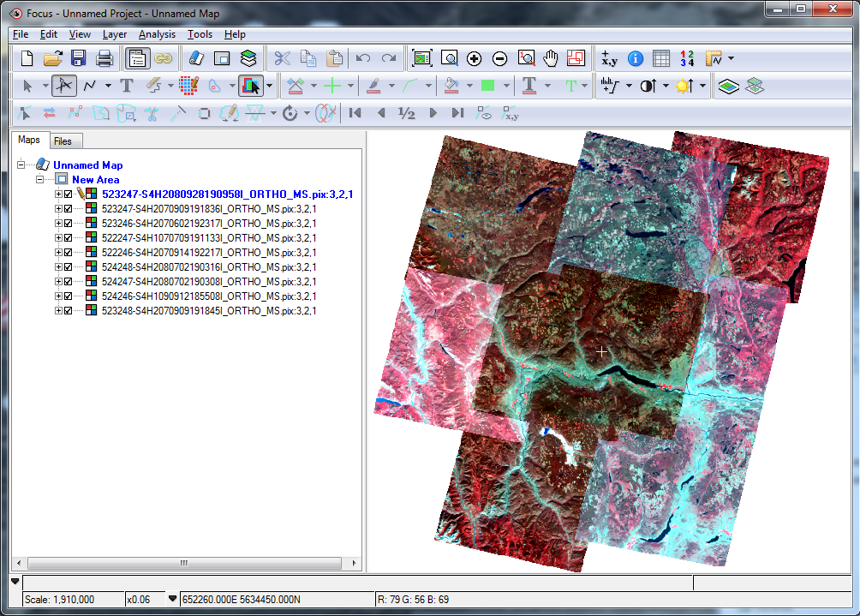The width and height of the screenshot is (860, 616).
Task: Click the blue information icon
Action: [x=635, y=58]
